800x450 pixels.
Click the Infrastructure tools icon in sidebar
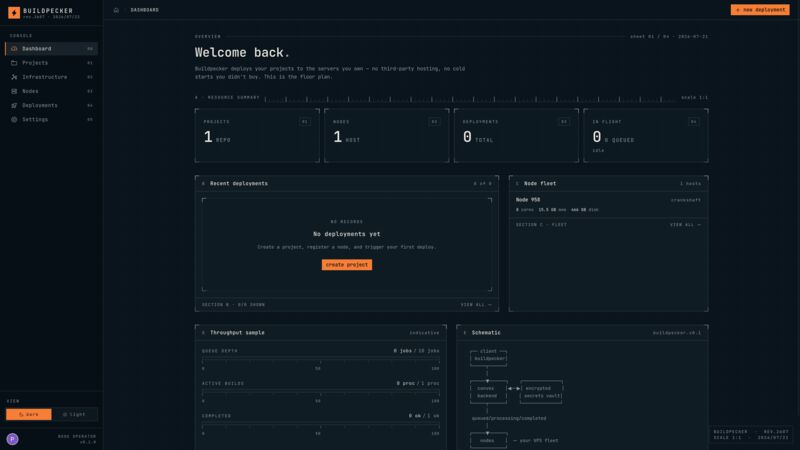tap(14, 77)
